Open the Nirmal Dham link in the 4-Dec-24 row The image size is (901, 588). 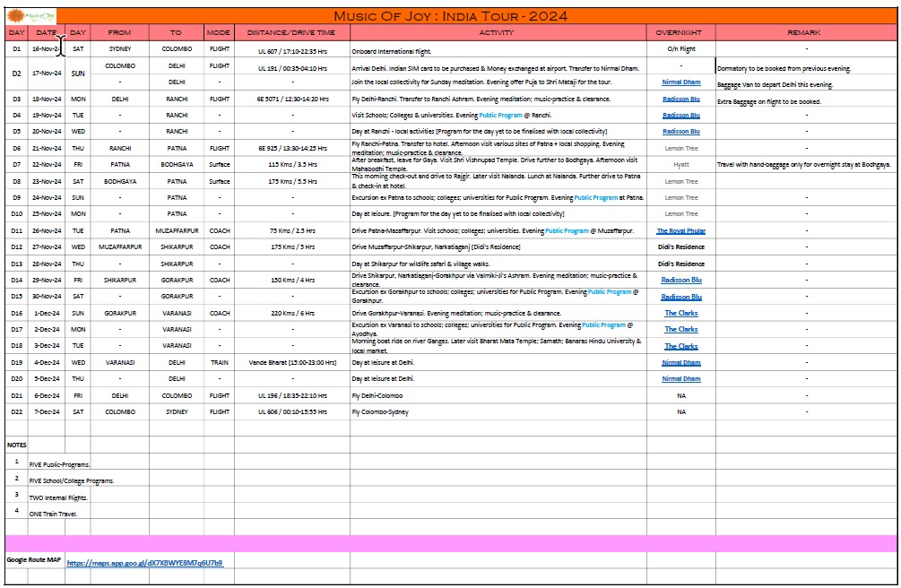point(681,363)
